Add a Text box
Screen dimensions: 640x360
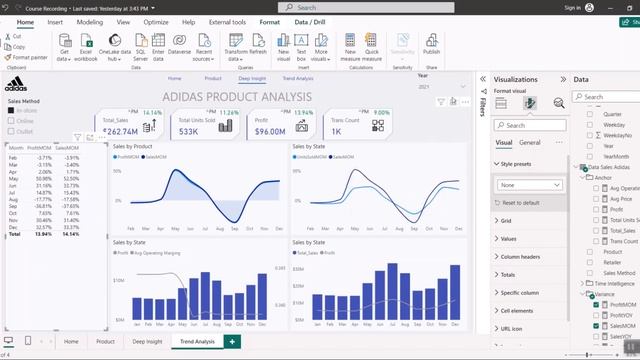point(301,47)
